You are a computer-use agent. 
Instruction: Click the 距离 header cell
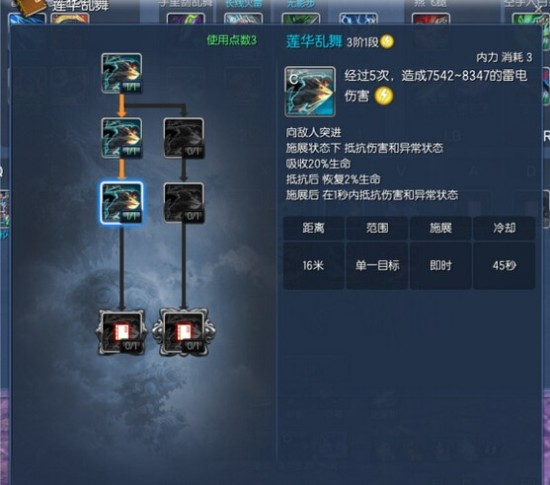point(313,228)
